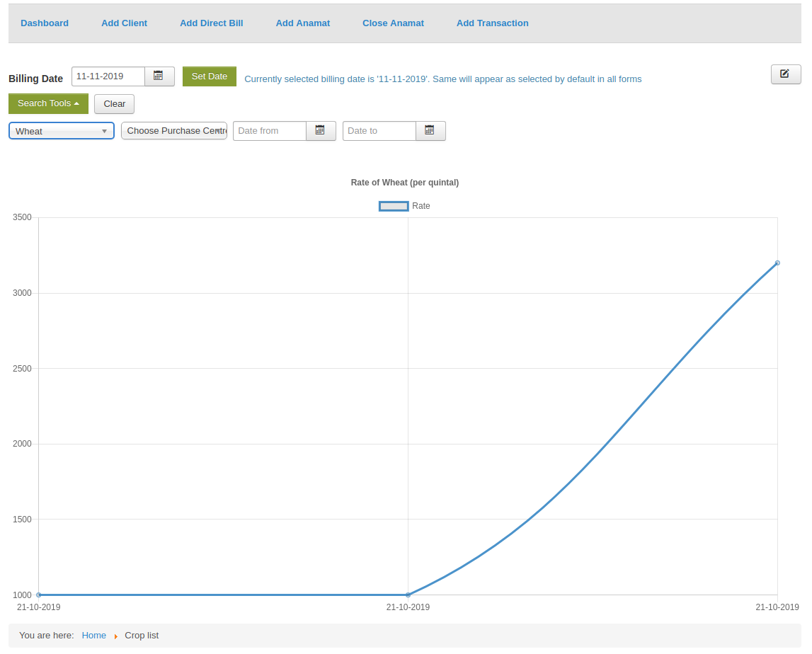Click the Clear button
This screenshot has height=654, width=812.
114,104
